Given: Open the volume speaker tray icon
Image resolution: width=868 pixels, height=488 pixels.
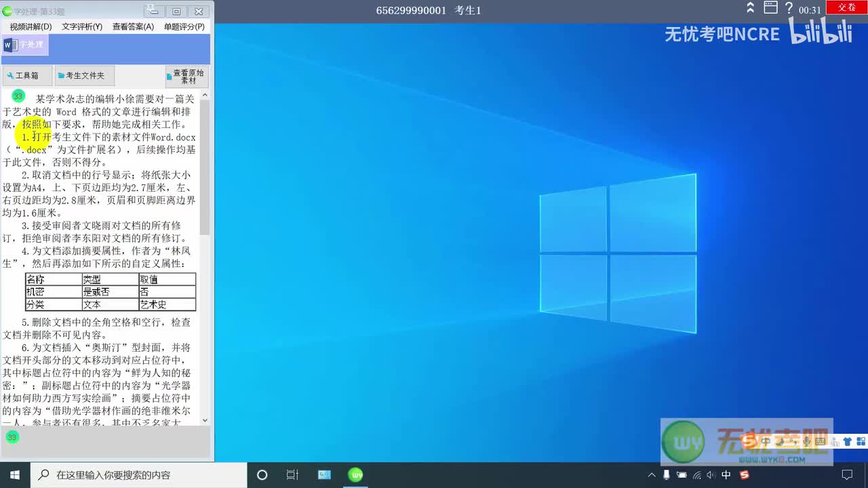Looking at the screenshot, I should (x=711, y=475).
